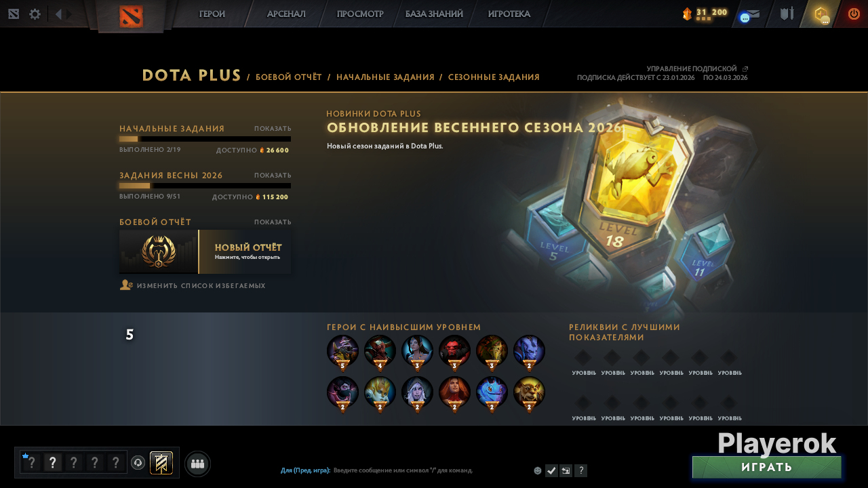
Task: Click the Dota 2 logo home button
Action: tap(131, 16)
